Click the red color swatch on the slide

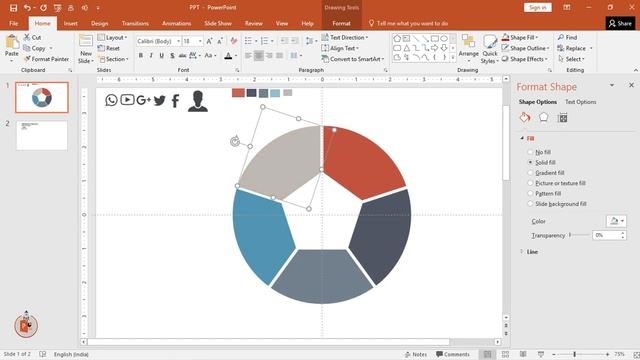238,93
